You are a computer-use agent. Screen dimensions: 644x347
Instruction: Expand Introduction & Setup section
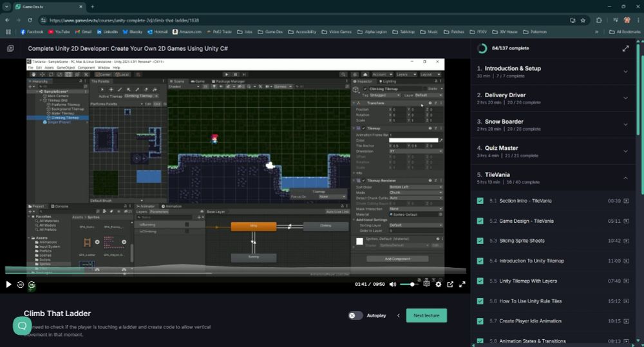(553, 71)
